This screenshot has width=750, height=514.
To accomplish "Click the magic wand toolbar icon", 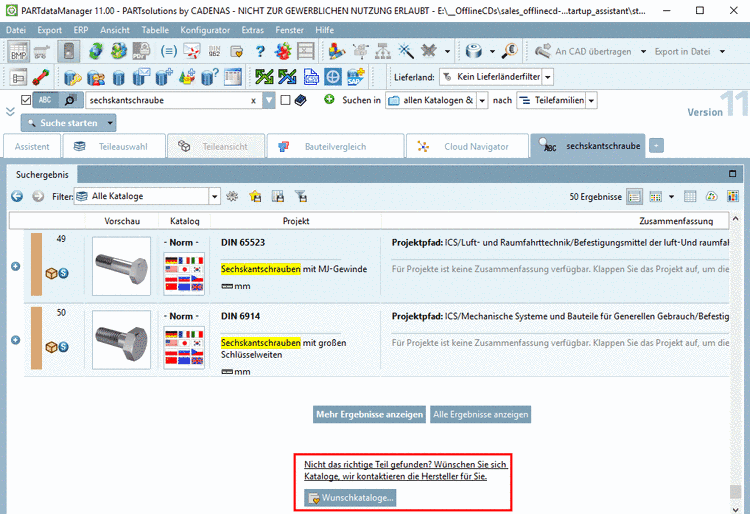I will (406, 51).
